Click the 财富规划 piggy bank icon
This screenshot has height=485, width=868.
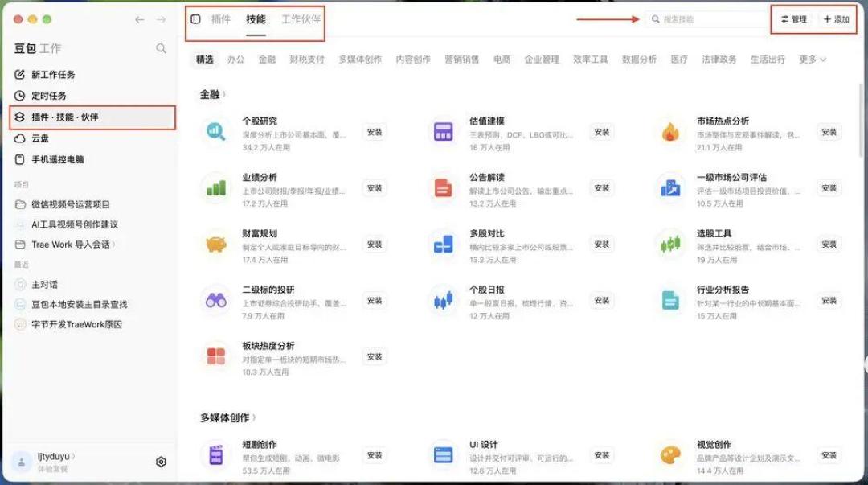216,244
